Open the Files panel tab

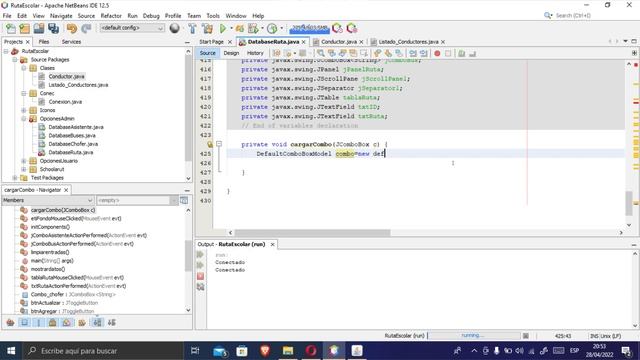44,42
